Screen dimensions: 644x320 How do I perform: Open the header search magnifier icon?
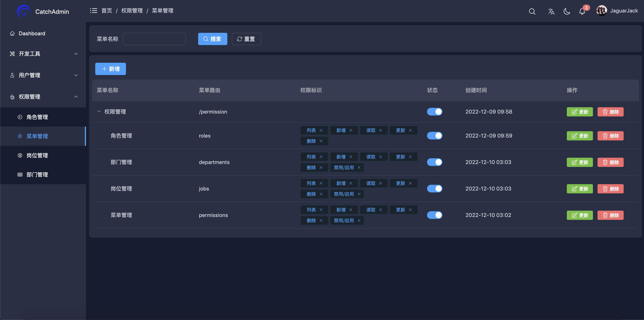click(532, 12)
